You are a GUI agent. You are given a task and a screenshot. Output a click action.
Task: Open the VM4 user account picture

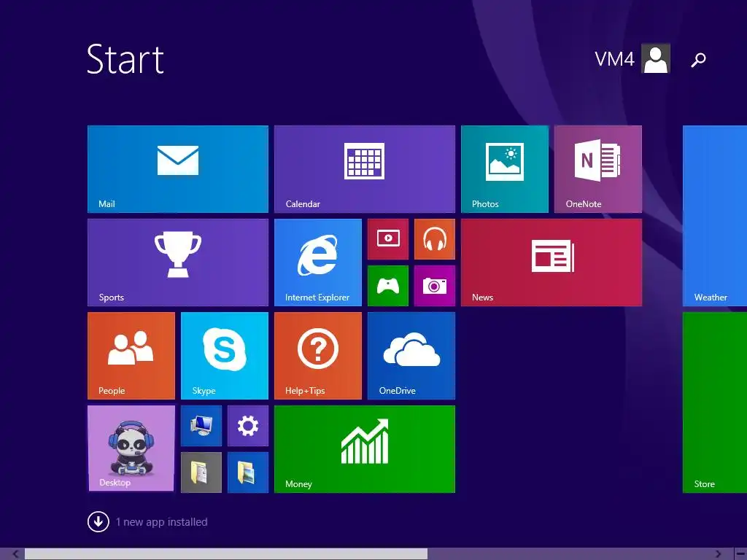point(656,58)
